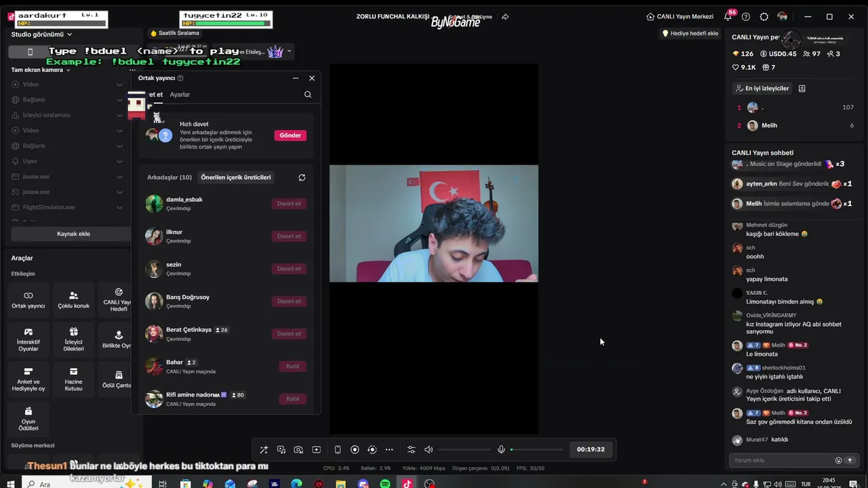Open the media and music tool
868x488 pixels.
click(281, 449)
